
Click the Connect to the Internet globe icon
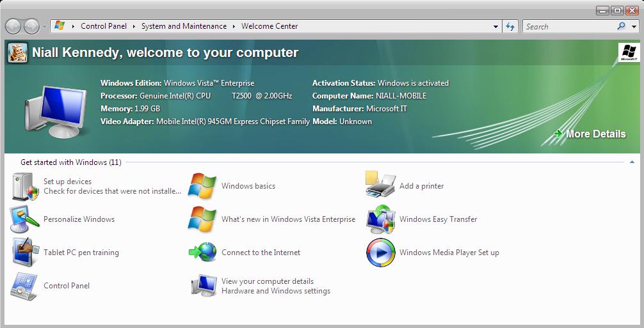(203, 252)
